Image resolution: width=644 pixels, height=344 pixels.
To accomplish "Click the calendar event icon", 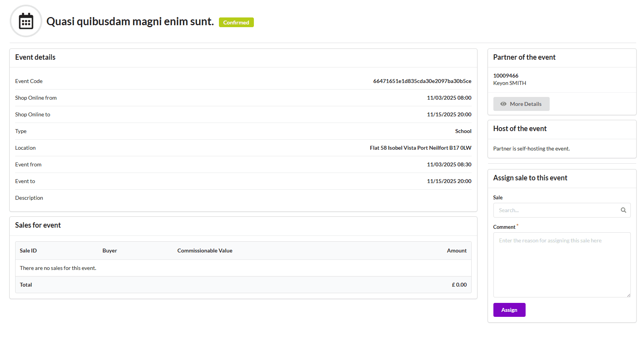I will [26, 21].
